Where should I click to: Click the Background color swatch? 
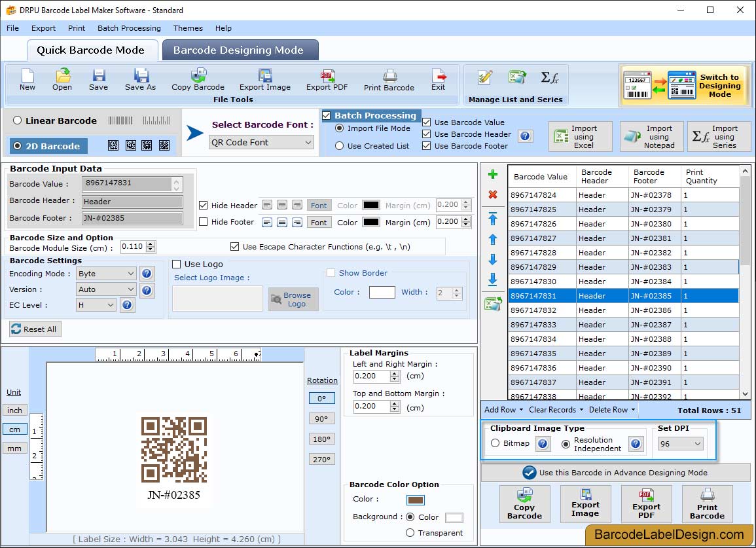tap(454, 518)
